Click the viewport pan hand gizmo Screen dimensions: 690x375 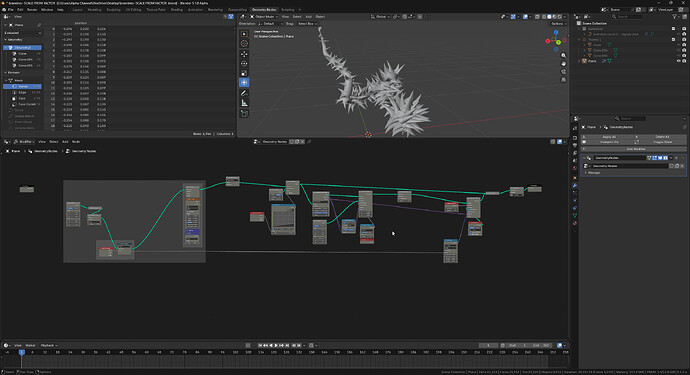click(x=563, y=64)
